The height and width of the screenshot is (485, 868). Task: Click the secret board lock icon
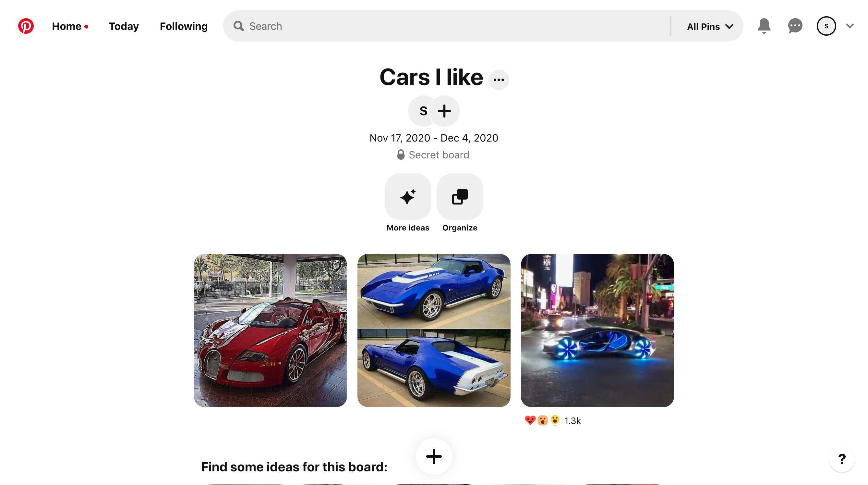[x=400, y=155]
